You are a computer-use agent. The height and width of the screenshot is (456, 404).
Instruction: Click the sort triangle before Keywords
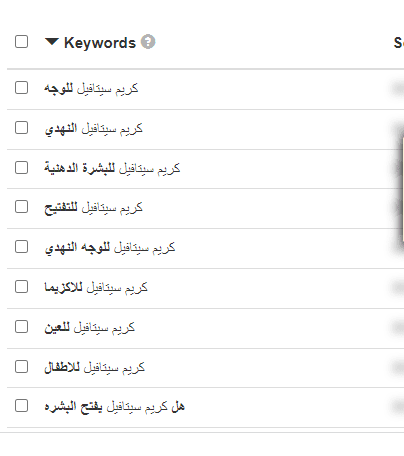point(52,42)
